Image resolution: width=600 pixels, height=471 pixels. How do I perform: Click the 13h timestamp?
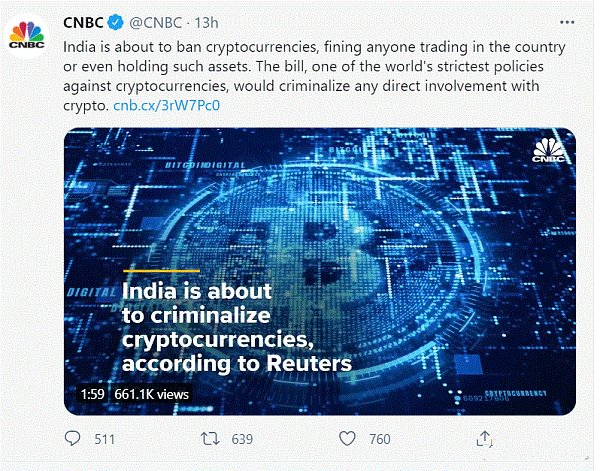point(206,23)
